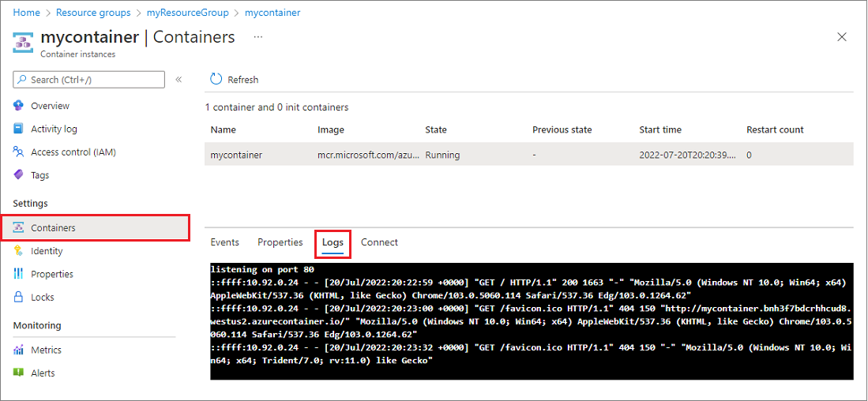The width and height of the screenshot is (868, 401).
Task: Click the Image column header
Action: pos(330,130)
